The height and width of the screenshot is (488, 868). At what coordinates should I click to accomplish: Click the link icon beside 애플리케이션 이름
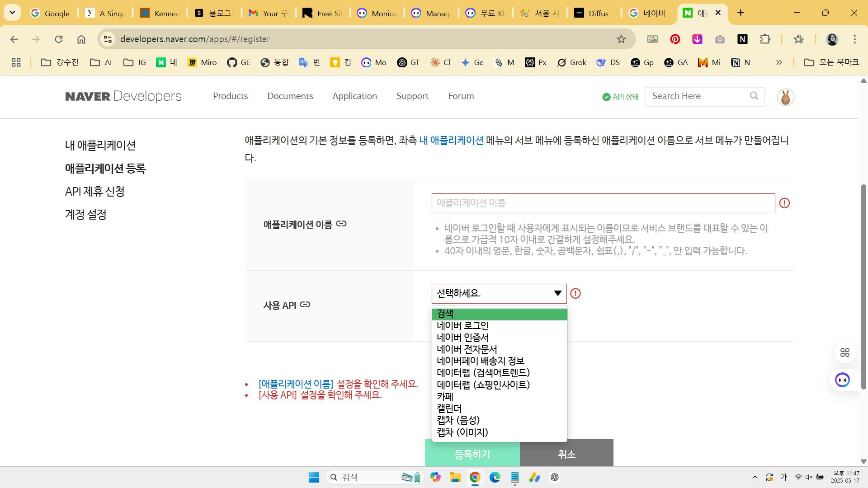[341, 224]
